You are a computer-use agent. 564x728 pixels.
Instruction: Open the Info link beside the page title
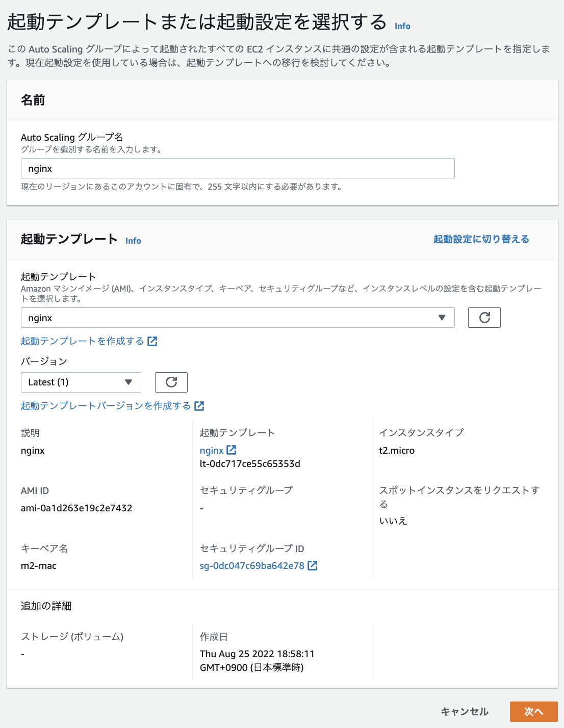pyautogui.click(x=402, y=25)
